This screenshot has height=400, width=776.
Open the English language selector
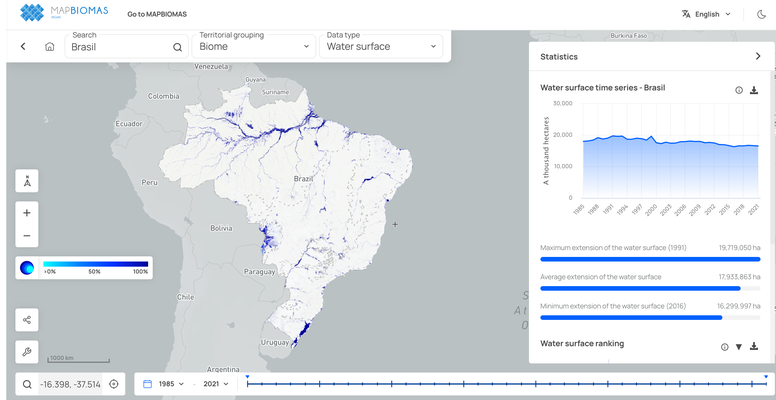pyautogui.click(x=706, y=14)
